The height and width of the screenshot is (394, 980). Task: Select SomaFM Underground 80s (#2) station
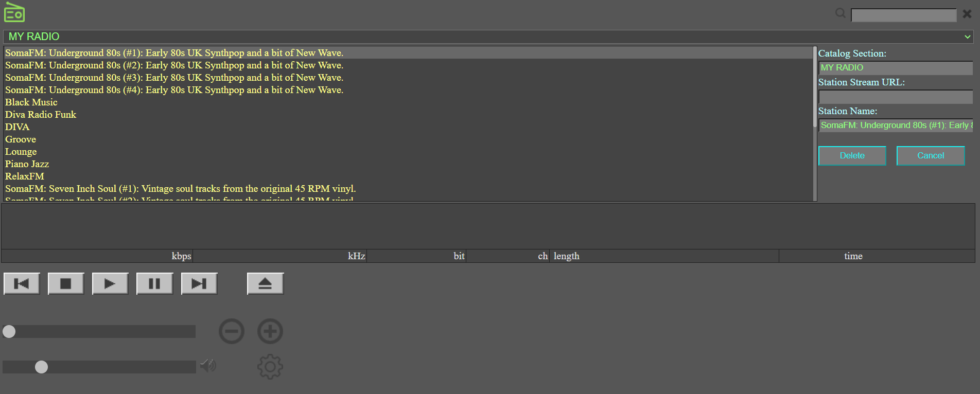pyautogui.click(x=408, y=65)
